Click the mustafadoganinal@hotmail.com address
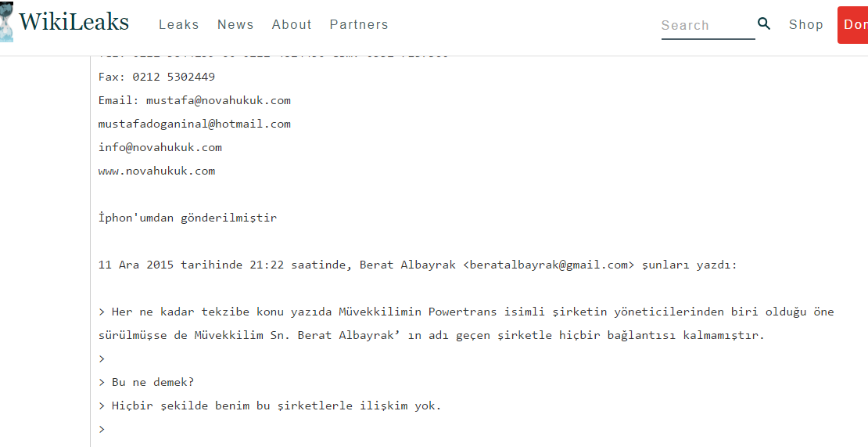Screen dimensions: 868x447 coord(194,124)
